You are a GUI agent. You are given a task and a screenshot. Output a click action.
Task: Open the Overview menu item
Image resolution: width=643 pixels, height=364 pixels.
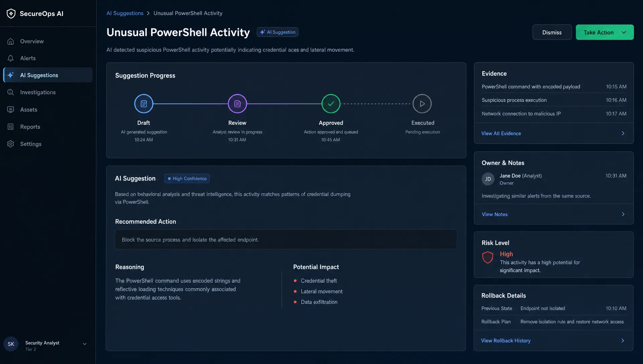pyautogui.click(x=48, y=41)
